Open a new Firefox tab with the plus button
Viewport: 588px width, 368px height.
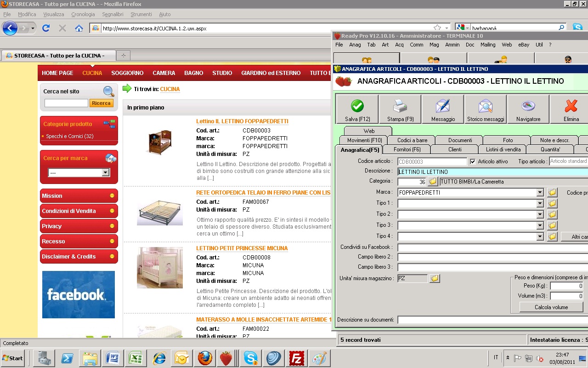123,56
